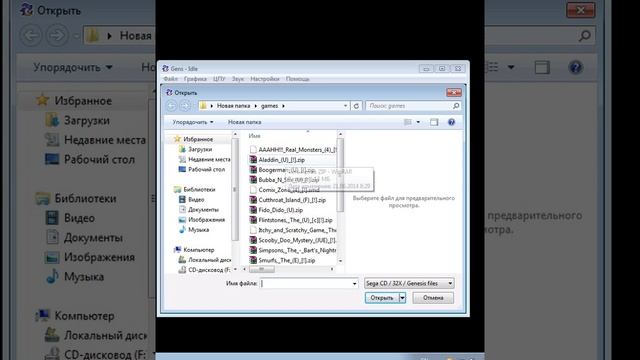This screenshot has width=640, height=360.
Task: Click the forward arrow in the front Open dialog
Action: 185,106
